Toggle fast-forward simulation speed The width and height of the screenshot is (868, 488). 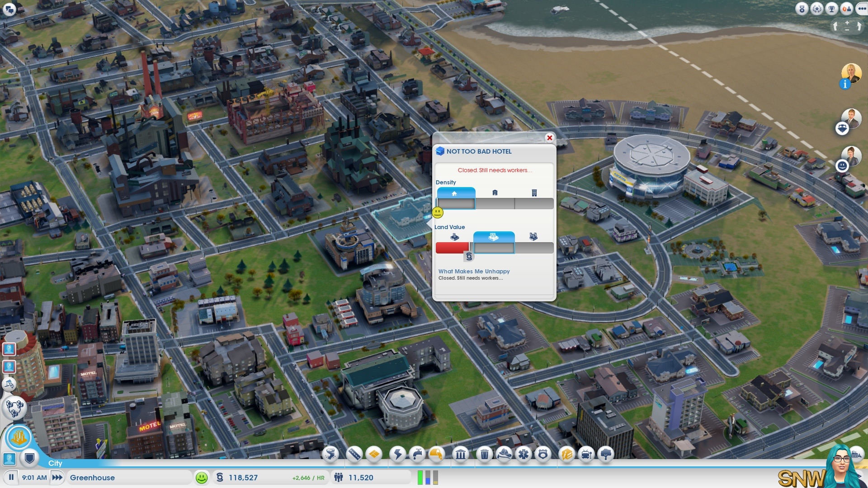click(57, 477)
